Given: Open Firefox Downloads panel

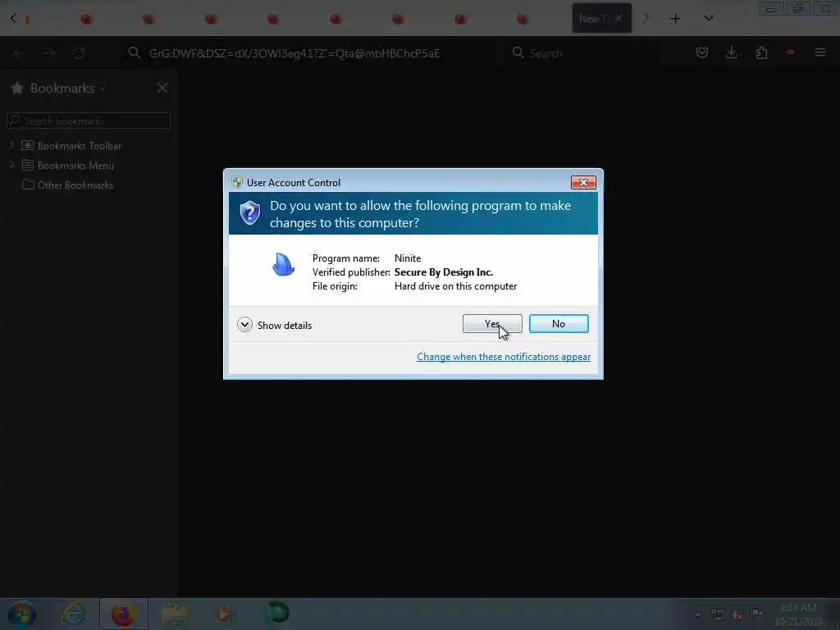Looking at the screenshot, I should pos(731,52).
